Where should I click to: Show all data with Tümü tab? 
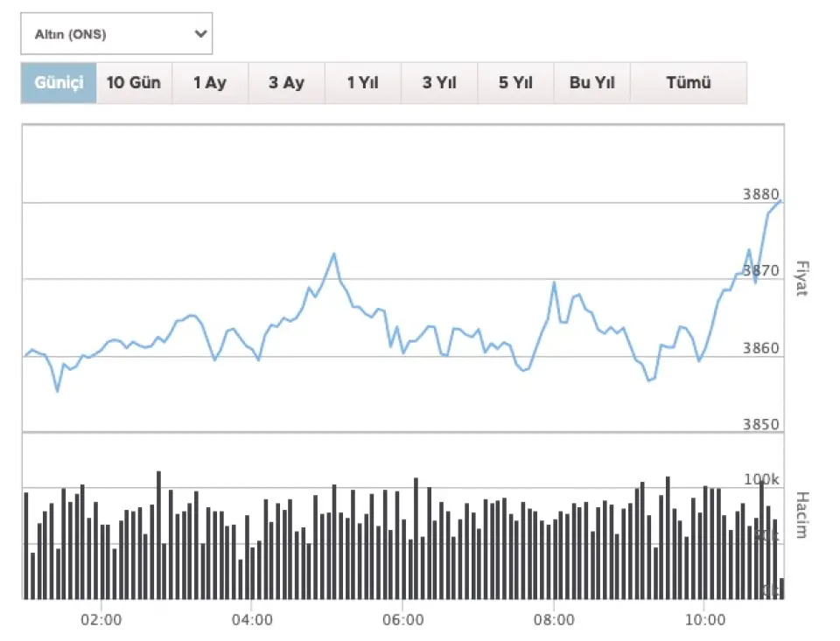[688, 83]
